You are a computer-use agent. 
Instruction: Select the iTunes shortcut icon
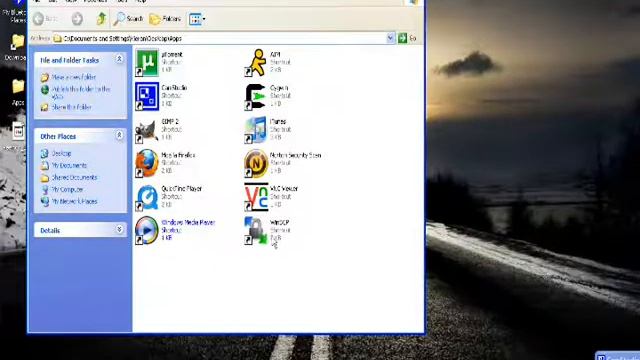tap(256, 130)
